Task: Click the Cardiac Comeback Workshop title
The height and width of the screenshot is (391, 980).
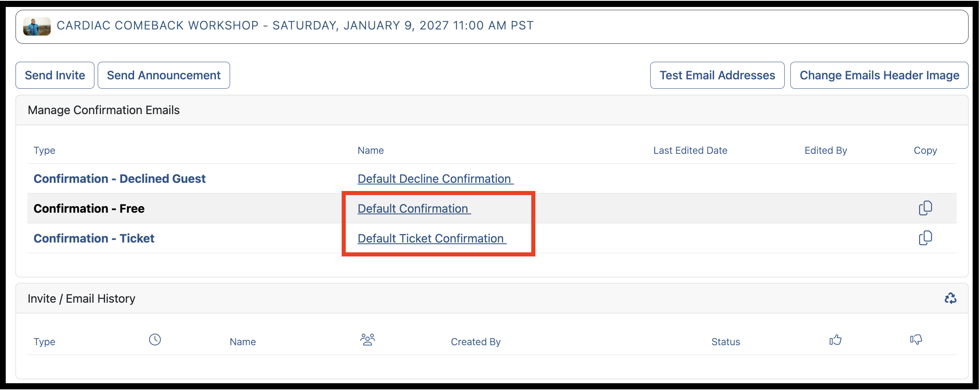Action: (295, 25)
